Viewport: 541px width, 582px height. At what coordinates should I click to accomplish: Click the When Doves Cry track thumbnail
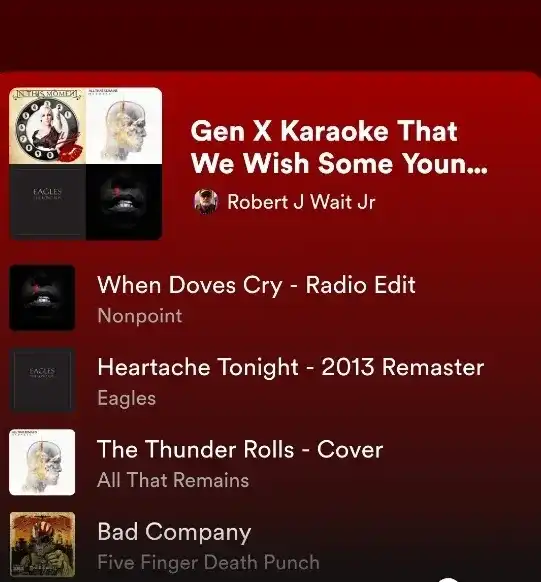click(42, 298)
